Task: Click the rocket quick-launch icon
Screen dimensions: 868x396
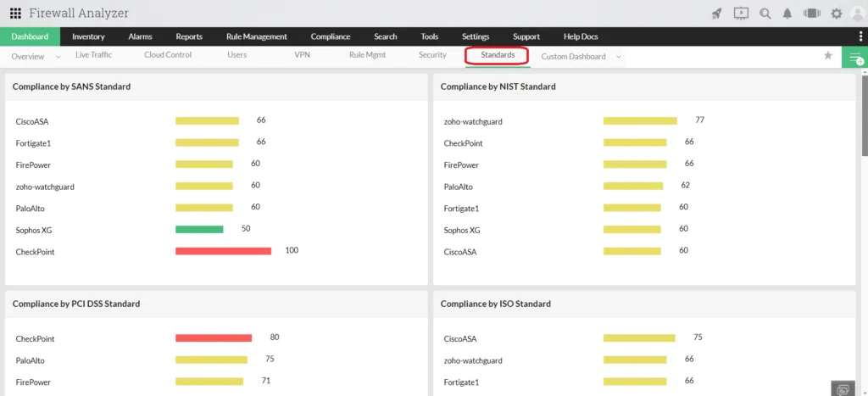Action: point(716,14)
